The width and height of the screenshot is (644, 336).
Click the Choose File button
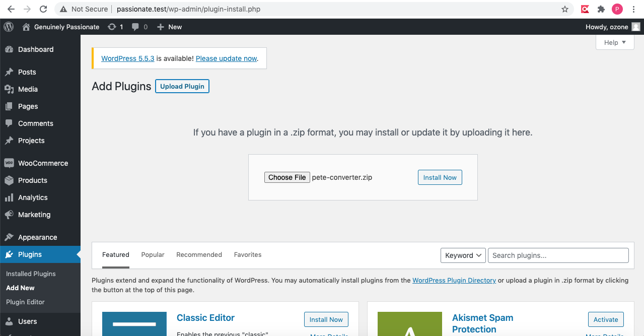[x=287, y=177]
